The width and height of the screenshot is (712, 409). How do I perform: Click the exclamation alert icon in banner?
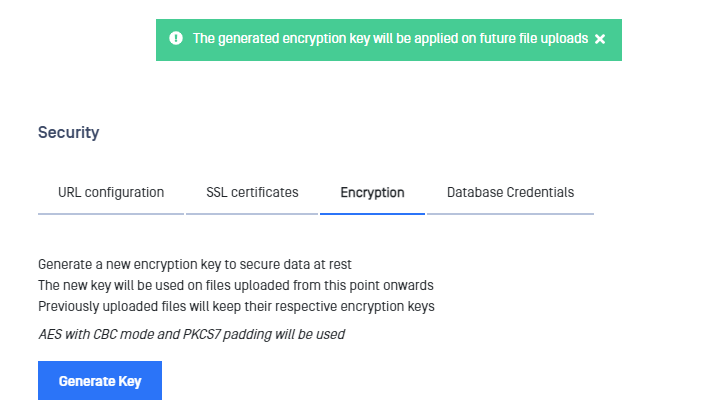point(176,39)
